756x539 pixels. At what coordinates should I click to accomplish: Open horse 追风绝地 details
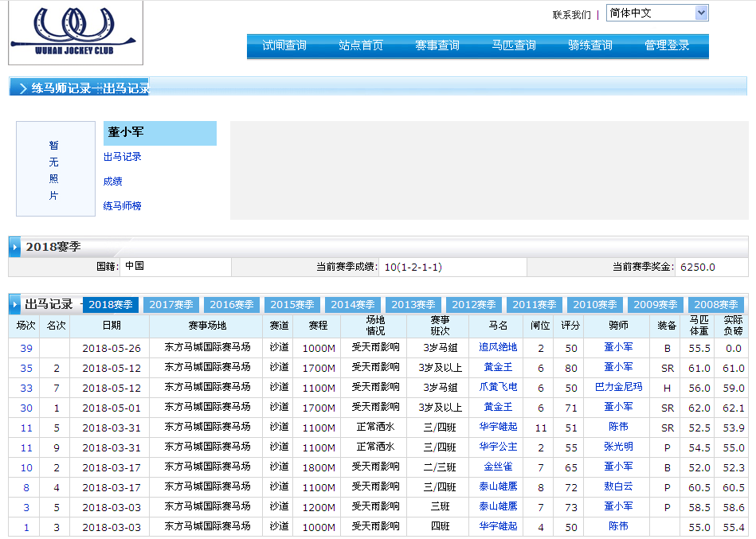point(498,348)
